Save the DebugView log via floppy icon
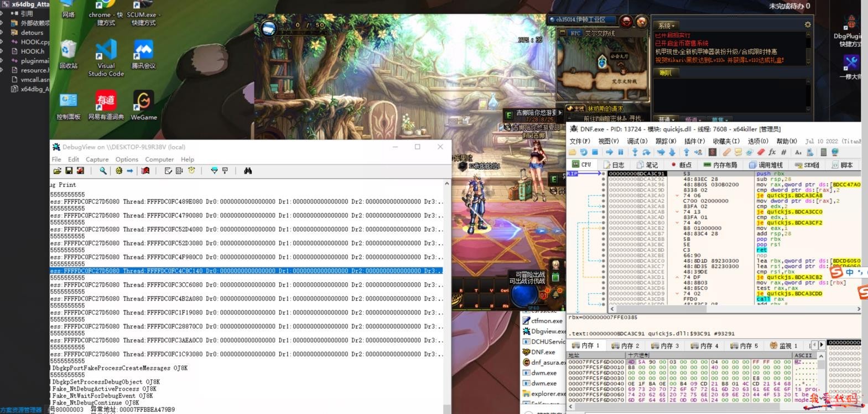Image resolution: width=868 pixels, height=414 pixels. [x=69, y=171]
